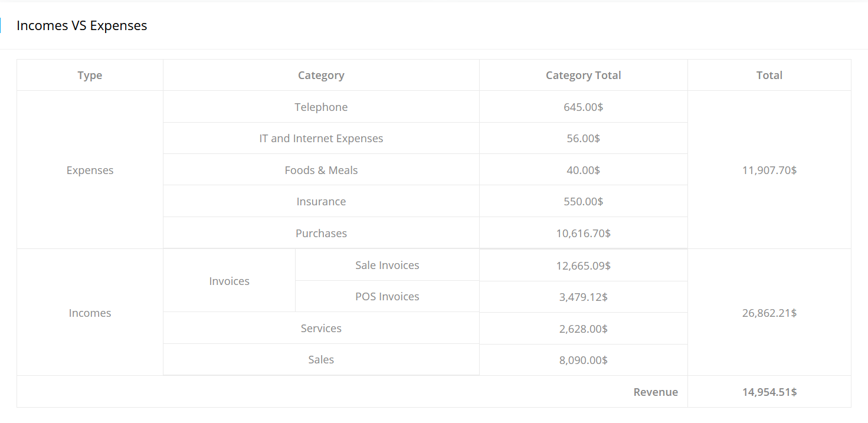Click the Sales income category
Viewport: 868px width, 423px height.
[x=321, y=360]
